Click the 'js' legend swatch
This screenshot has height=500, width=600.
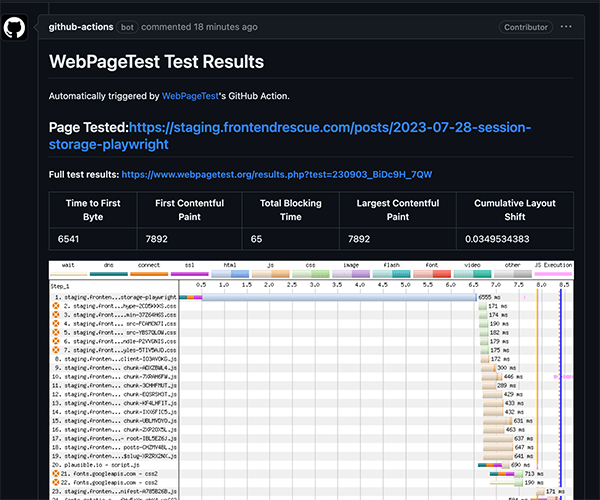click(271, 274)
